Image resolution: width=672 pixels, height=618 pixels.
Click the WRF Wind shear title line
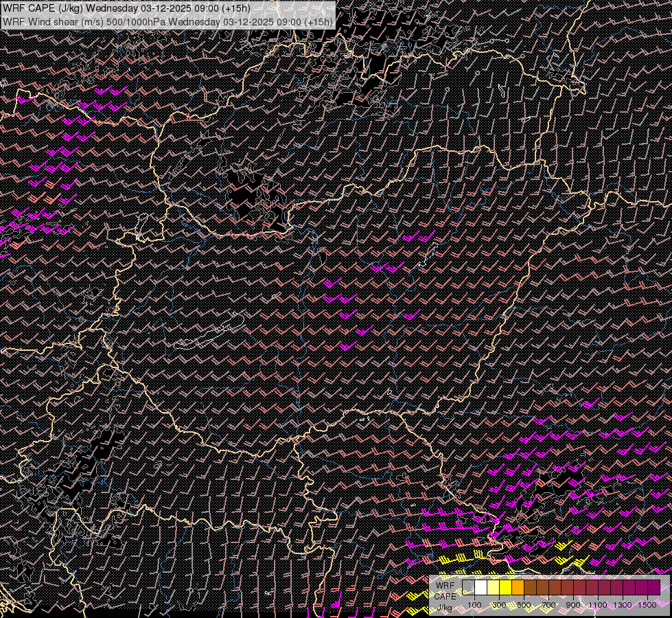(167, 21)
